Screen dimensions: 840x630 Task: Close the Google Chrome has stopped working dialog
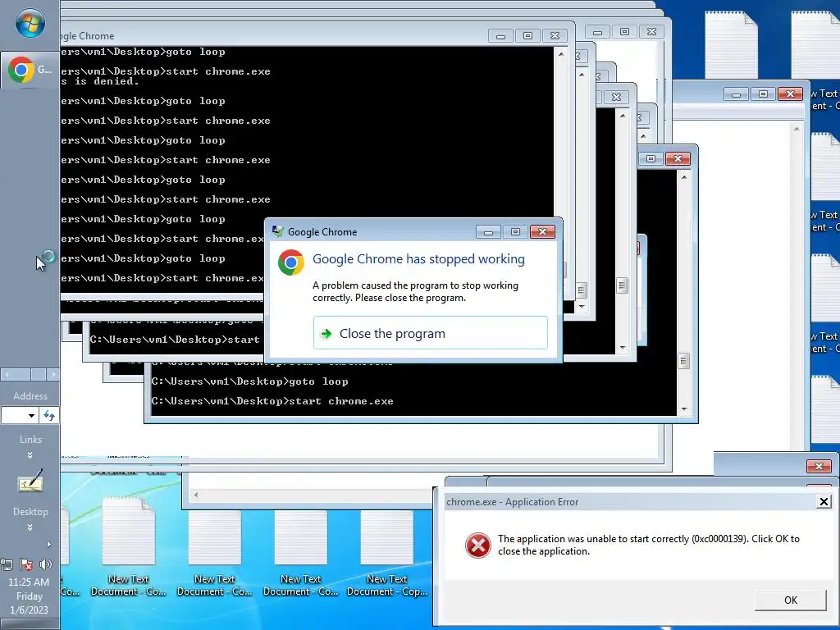542,231
